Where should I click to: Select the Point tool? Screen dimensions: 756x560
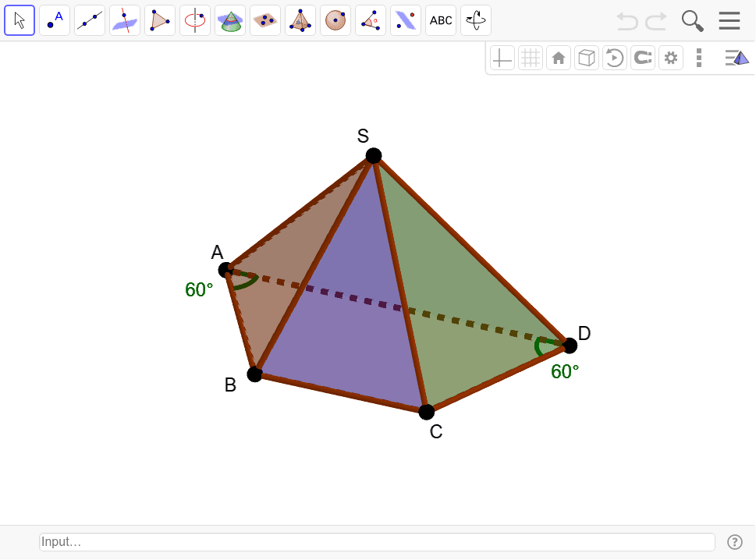click(55, 20)
